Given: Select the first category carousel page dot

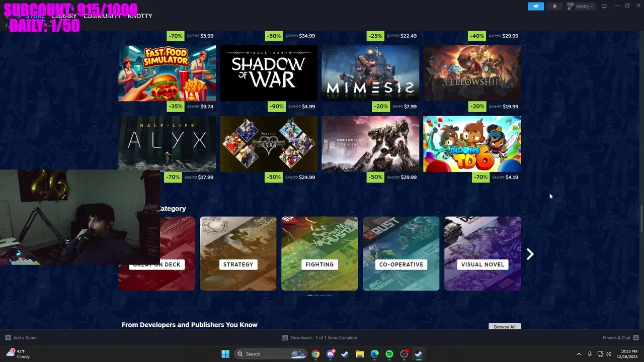Looking at the screenshot, I should (310, 295).
